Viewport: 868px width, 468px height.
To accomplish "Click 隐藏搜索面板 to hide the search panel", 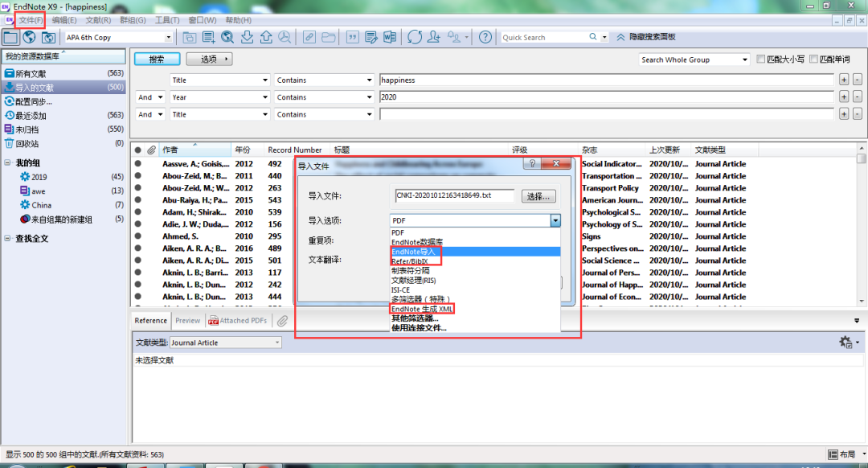I will [x=646, y=37].
